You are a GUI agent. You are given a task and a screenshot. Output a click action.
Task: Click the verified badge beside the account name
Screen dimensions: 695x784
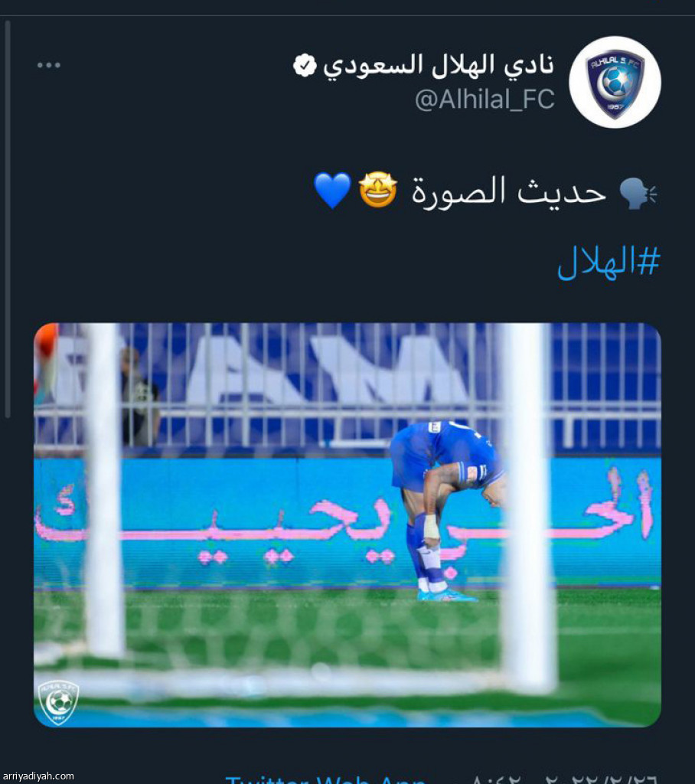tap(305, 66)
